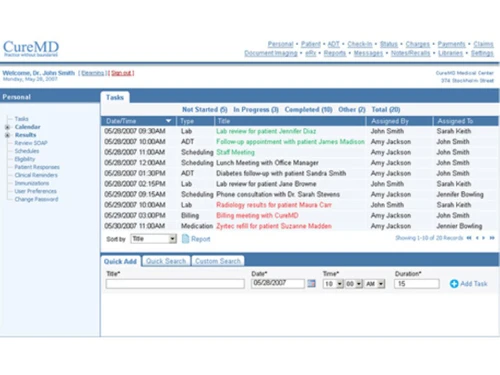500x375 pixels.
Task: Filter tasks by Completed (10)
Action: 308,109
